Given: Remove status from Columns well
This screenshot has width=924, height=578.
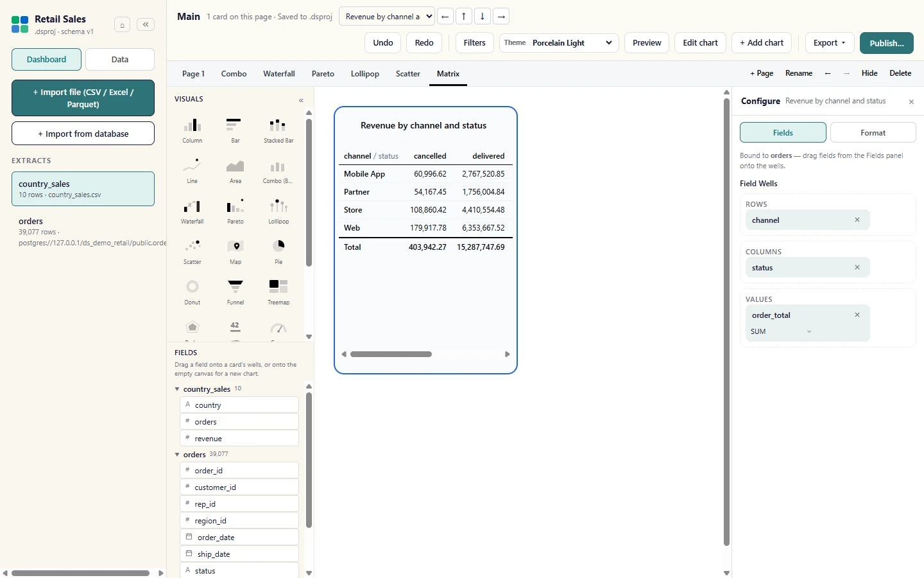Looking at the screenshot, I should coord(857,267).
